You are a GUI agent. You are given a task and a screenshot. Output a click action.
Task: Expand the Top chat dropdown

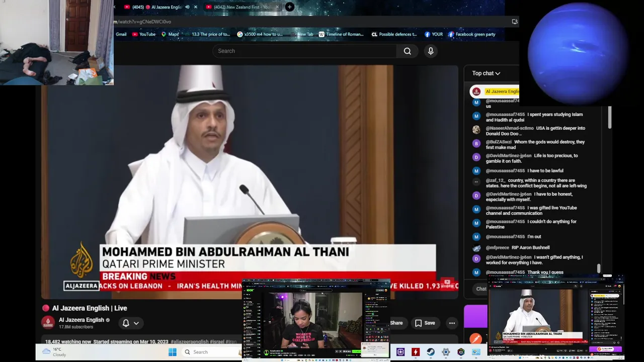pos(486,73)
